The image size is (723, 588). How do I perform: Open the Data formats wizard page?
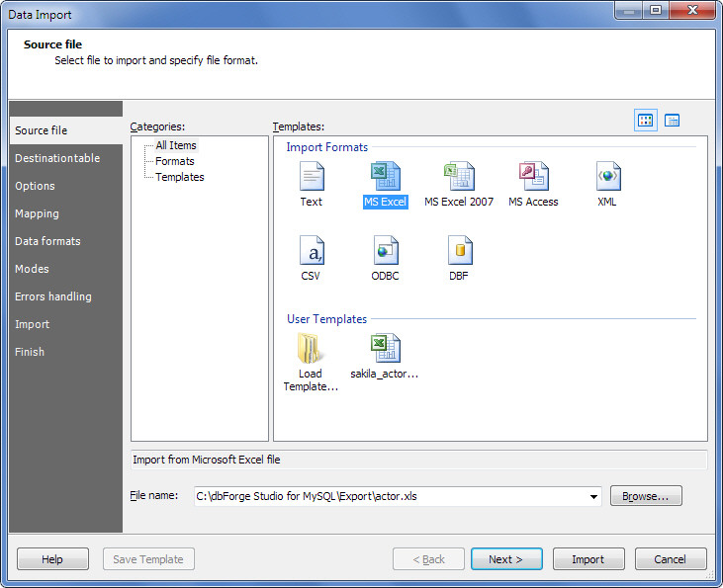(x=66, y=241)
